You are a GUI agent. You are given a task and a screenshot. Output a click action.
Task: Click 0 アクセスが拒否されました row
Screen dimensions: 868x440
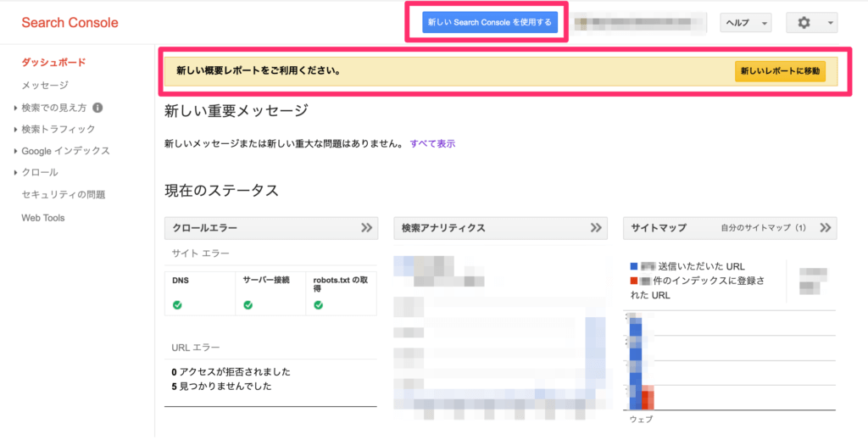coord(231,371)
